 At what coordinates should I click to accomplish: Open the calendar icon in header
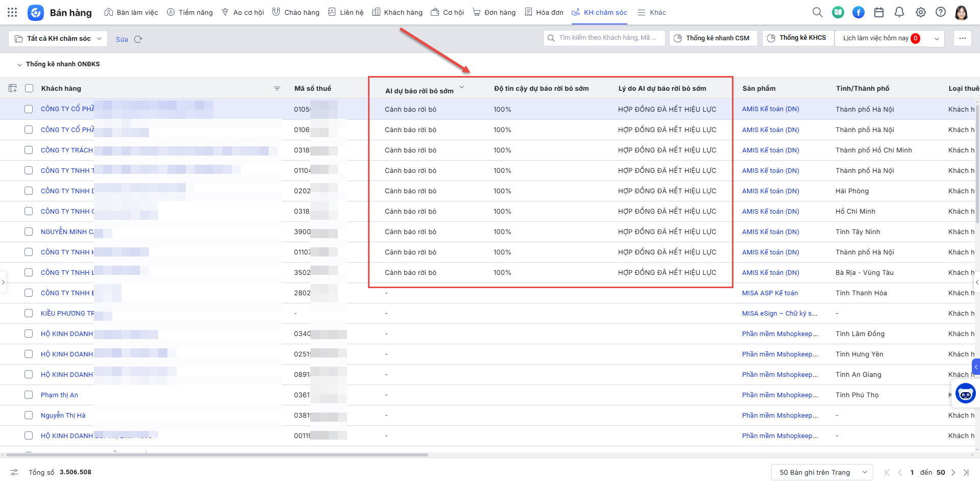pos(879,12)
